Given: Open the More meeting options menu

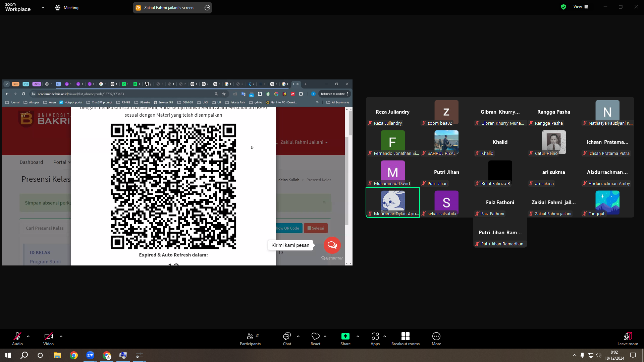Looking at the screenshot, I should point(436,339).
